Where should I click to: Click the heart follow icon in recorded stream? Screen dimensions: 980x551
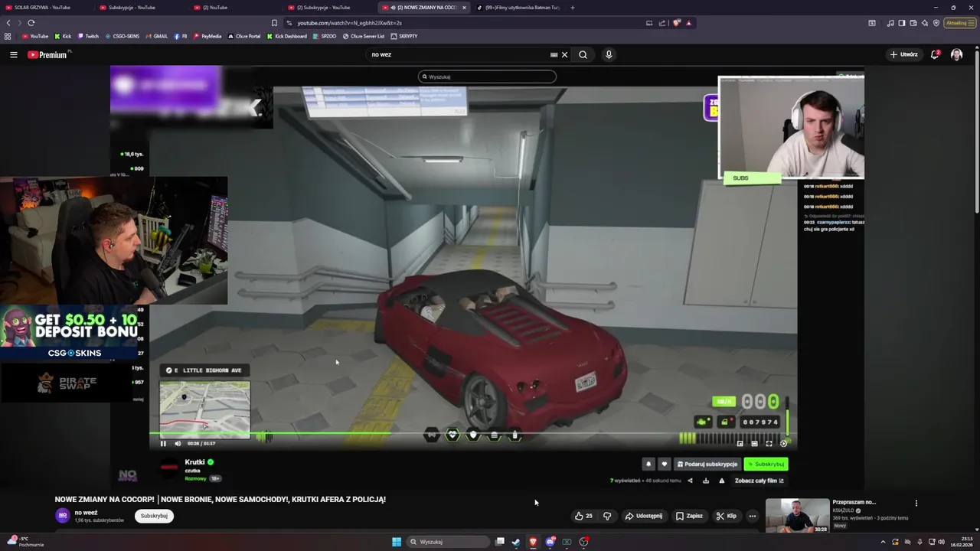[664, 464]
